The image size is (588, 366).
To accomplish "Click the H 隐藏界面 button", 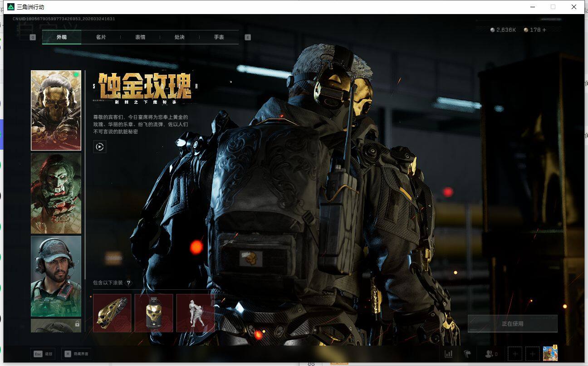I will [x=76, y=354].
